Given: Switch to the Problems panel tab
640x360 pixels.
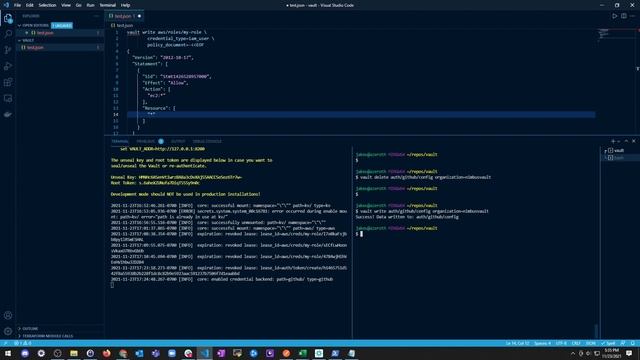Looking at the screenshot, I should click(x=146, y=141).
